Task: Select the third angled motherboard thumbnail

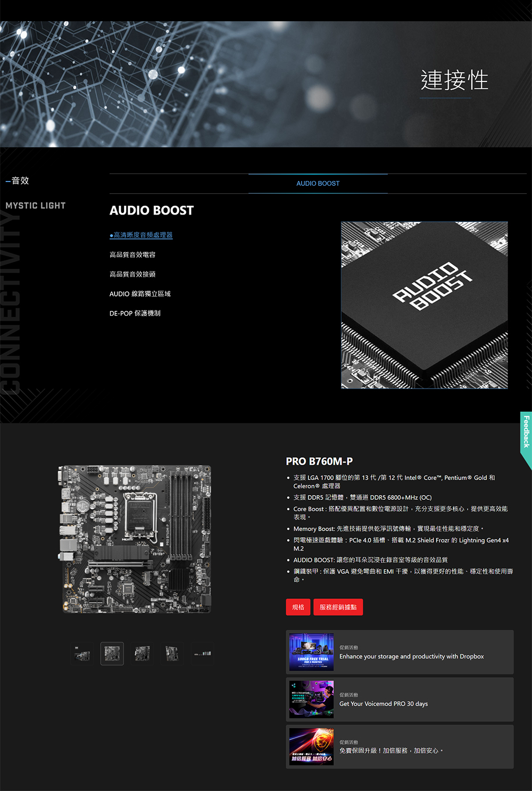Action: [x=142, y=654]
